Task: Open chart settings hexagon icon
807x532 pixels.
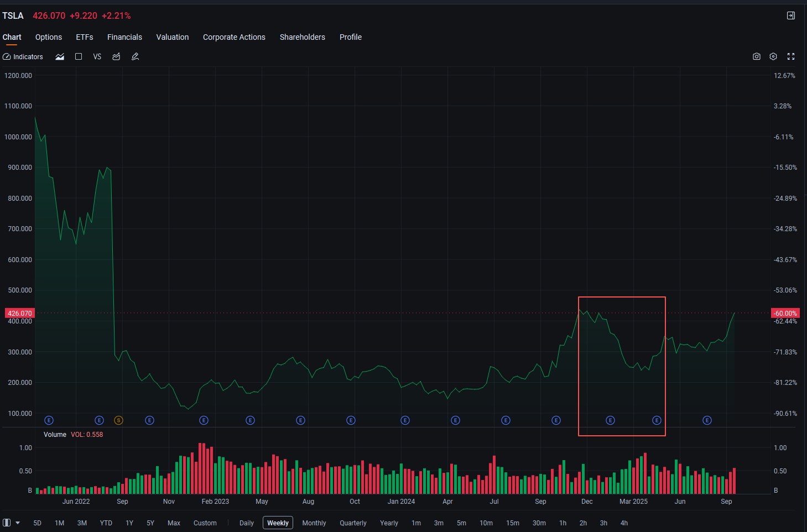Action: (x=773, y=56)
